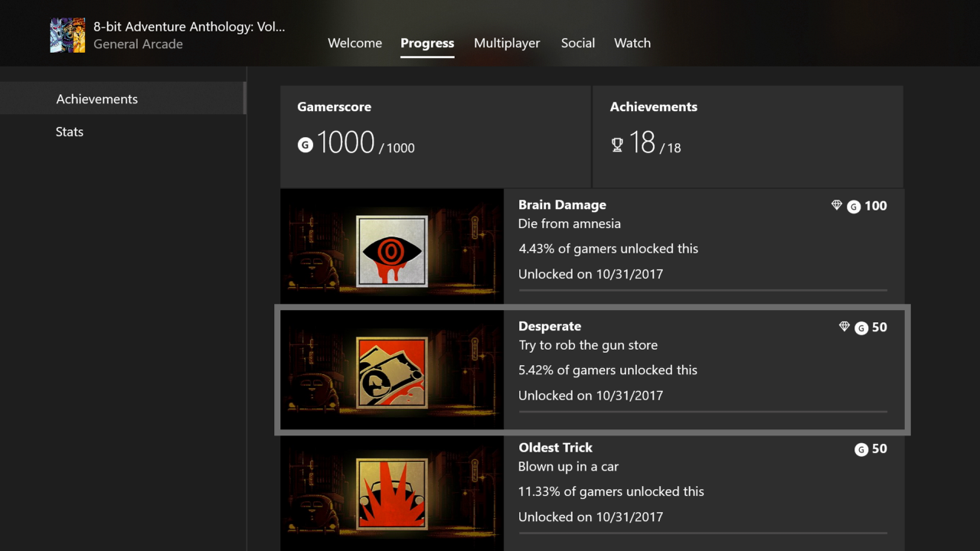Click the rare diamond icon on Desperate
980x551 pixels.
(x=844, y=327)
